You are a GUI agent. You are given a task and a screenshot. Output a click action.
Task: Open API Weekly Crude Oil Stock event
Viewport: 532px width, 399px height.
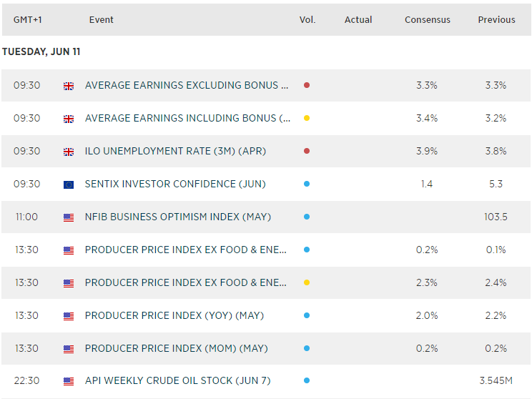point(177,381)
